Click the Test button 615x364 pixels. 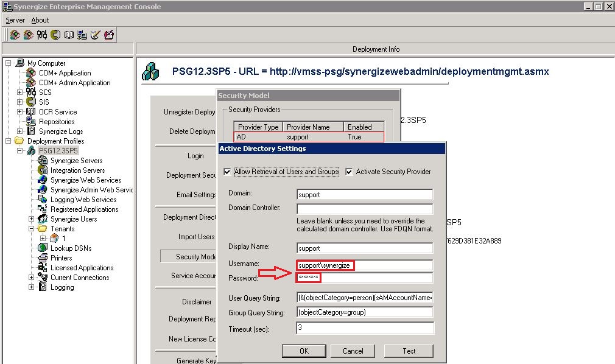[409, 351]
